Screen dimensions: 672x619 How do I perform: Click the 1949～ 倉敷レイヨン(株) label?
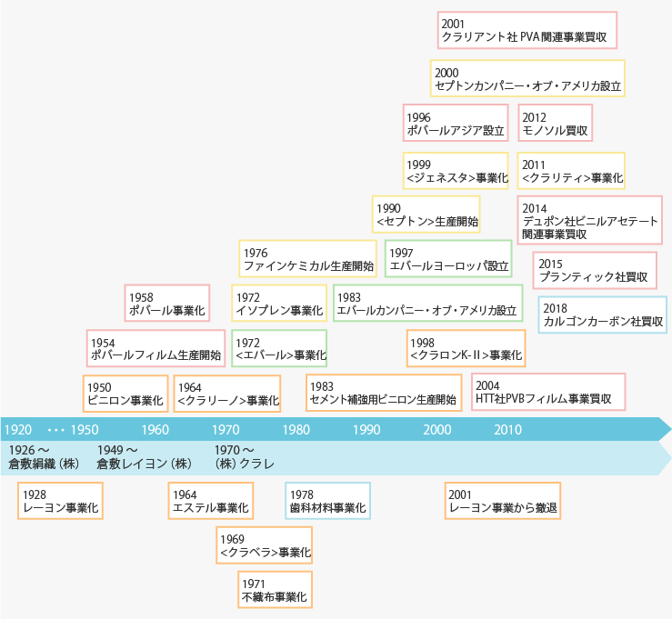(x=144, y=457)
